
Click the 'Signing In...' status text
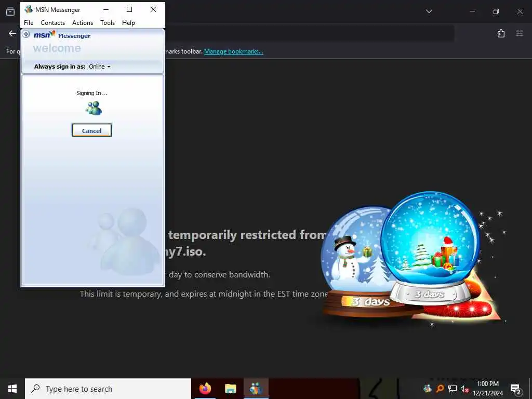91,93
